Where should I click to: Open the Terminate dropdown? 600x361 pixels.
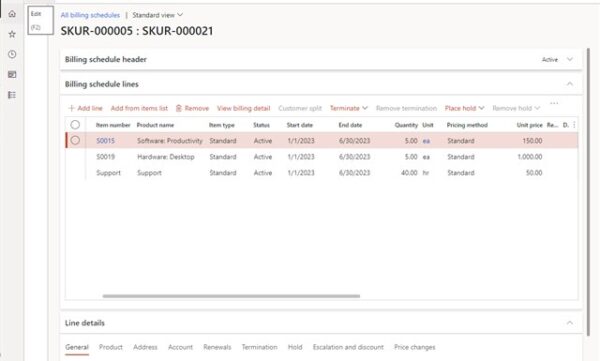click(x=349, y=108)
